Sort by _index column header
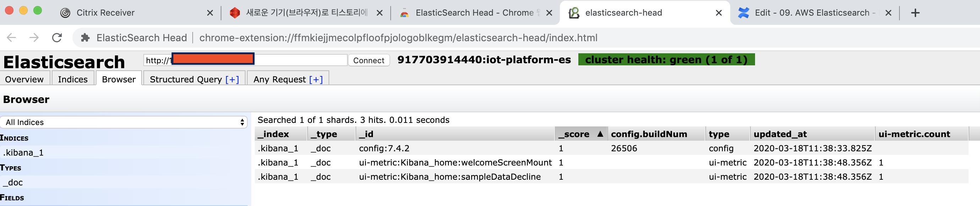 pos(281,134)
